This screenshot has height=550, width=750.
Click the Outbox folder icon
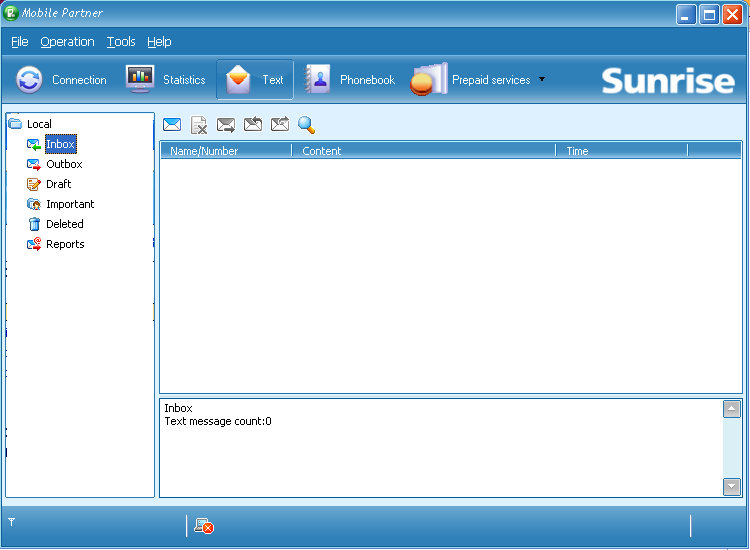[x=33, y=164]
